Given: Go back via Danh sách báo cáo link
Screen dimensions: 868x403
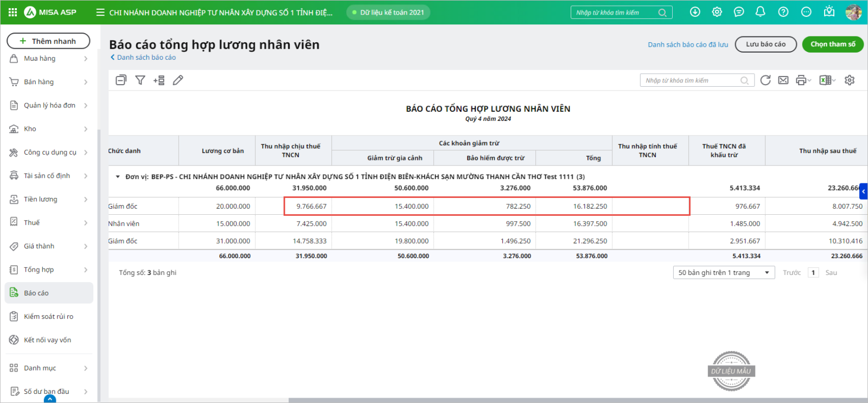Looking at the screenshot, I should (143, 57).
